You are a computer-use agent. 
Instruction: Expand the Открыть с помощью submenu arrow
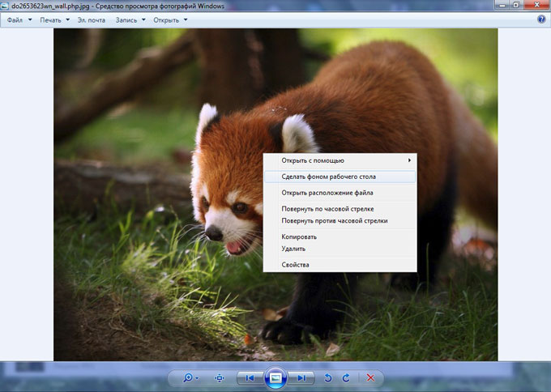[x=409, y=160]
